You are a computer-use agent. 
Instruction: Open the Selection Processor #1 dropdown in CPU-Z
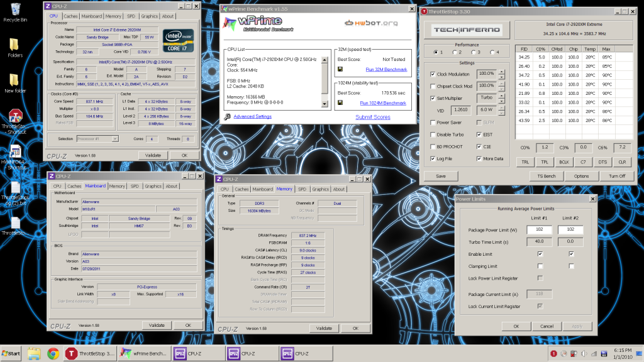tap(97, 139)
